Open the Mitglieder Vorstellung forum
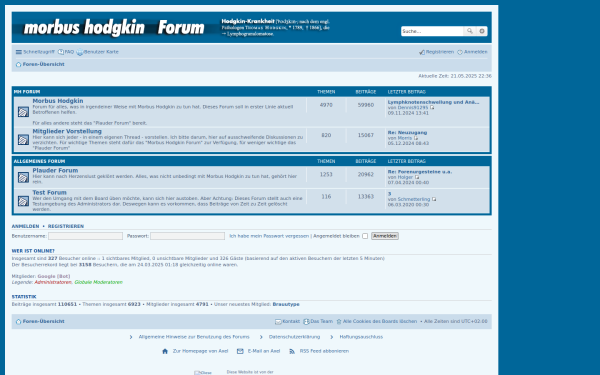The image size is (600, 375). pos(67,131)
